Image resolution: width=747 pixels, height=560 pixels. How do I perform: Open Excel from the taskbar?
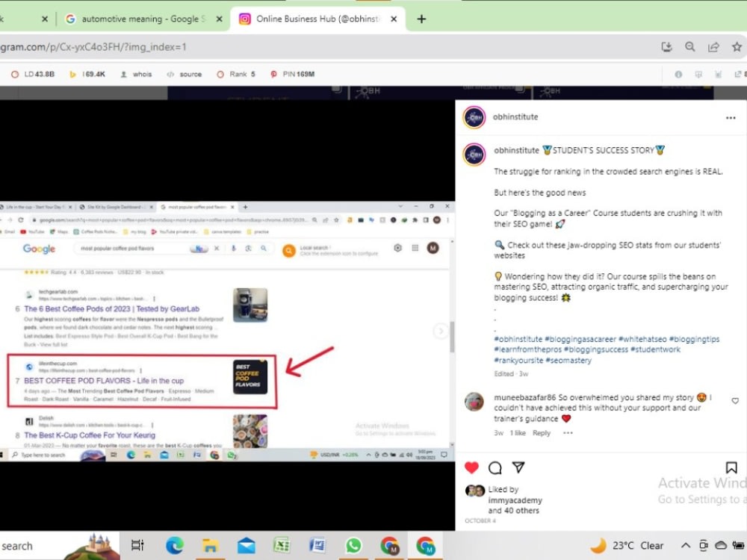[282, 546]
